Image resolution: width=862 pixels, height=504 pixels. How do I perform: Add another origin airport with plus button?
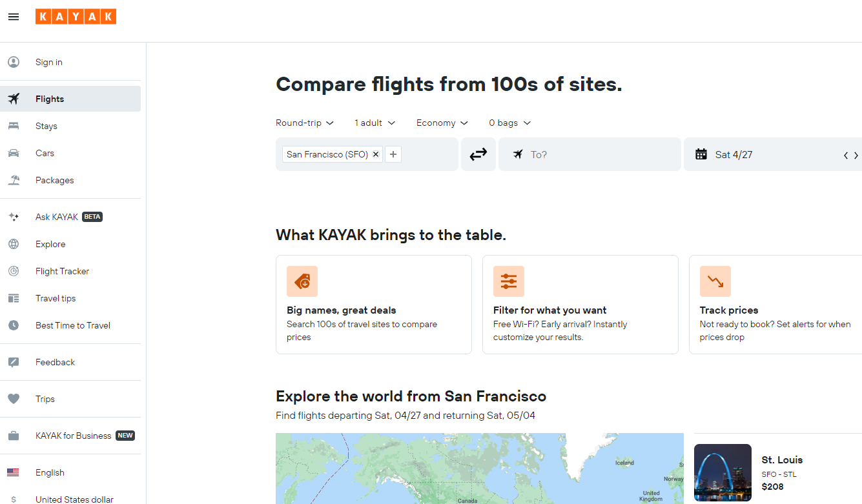pyautogui.click(x=393, y=154)
